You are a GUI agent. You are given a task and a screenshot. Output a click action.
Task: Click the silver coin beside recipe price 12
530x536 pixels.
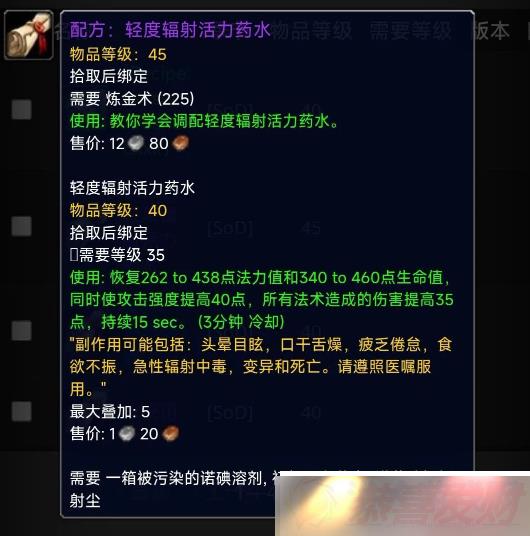136,143
